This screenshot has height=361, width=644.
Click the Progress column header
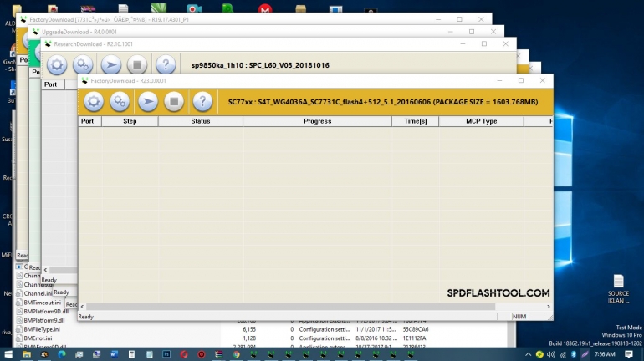click(318, 121)
